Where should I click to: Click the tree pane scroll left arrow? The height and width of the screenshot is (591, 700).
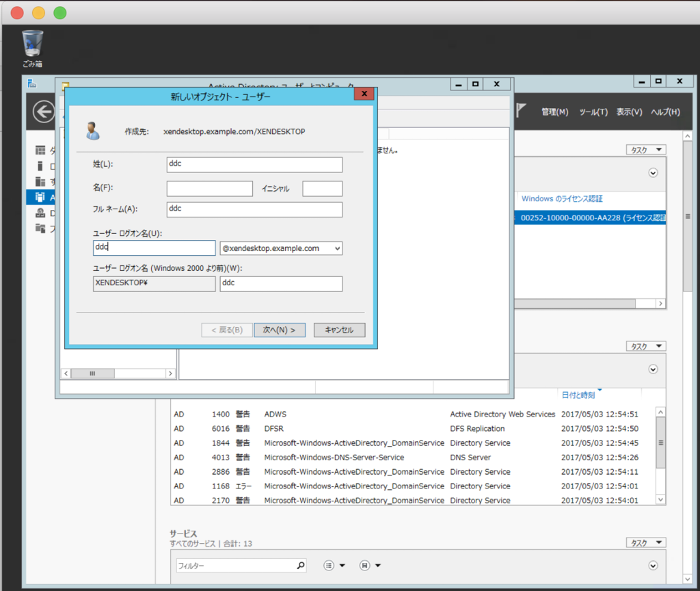point(66,373)
